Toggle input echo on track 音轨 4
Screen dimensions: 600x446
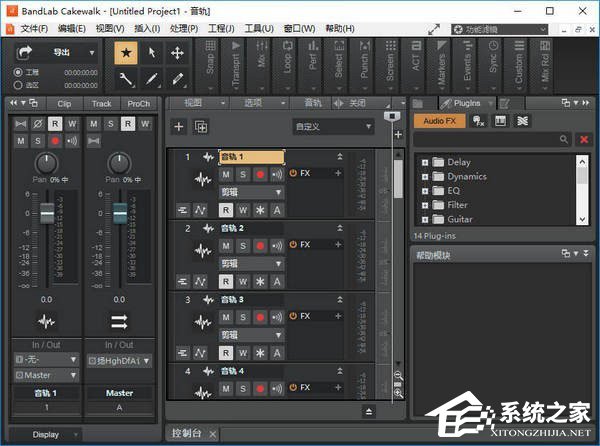[277, 389]
